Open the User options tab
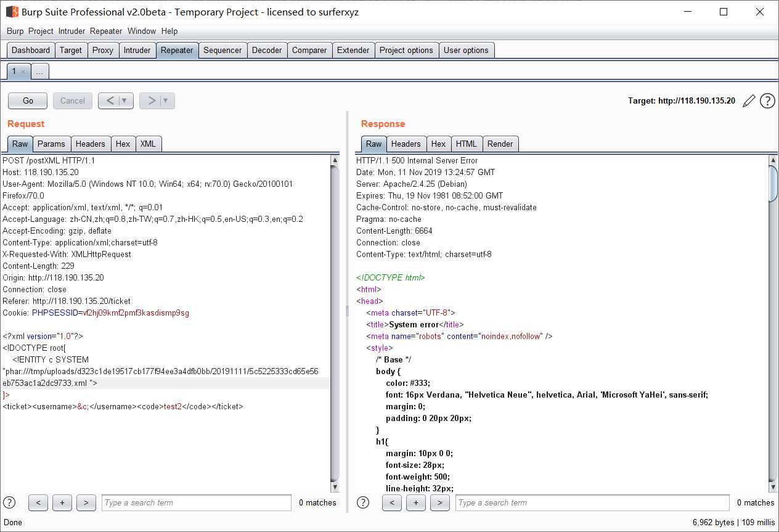Viewport: 779px width, 532px height. click(466, 50)
